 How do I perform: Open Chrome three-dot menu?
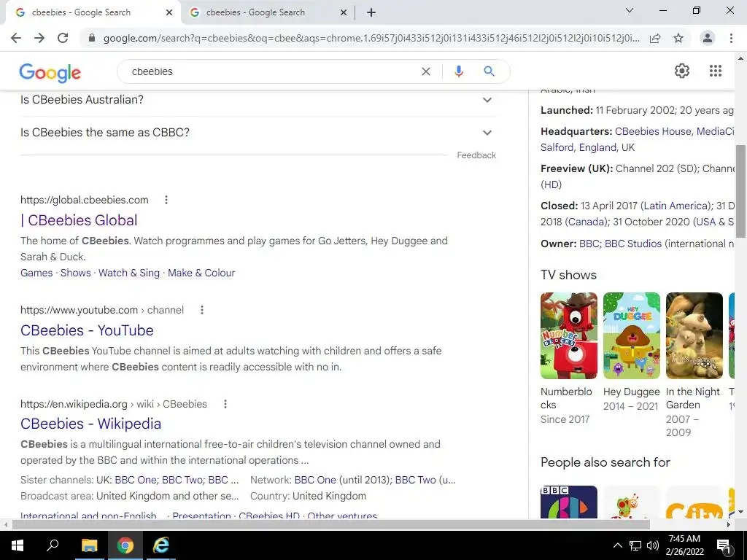731,38
